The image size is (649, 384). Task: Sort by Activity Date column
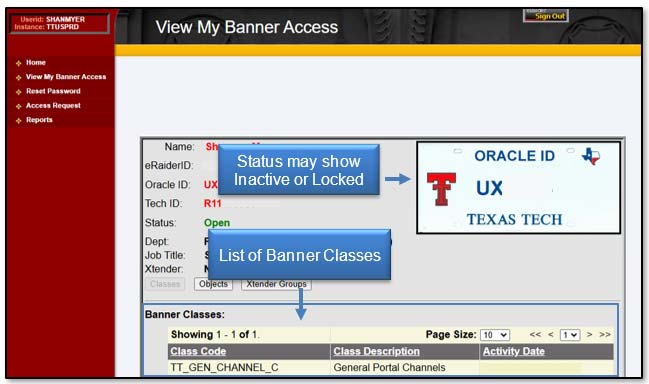tap(514, 351)
